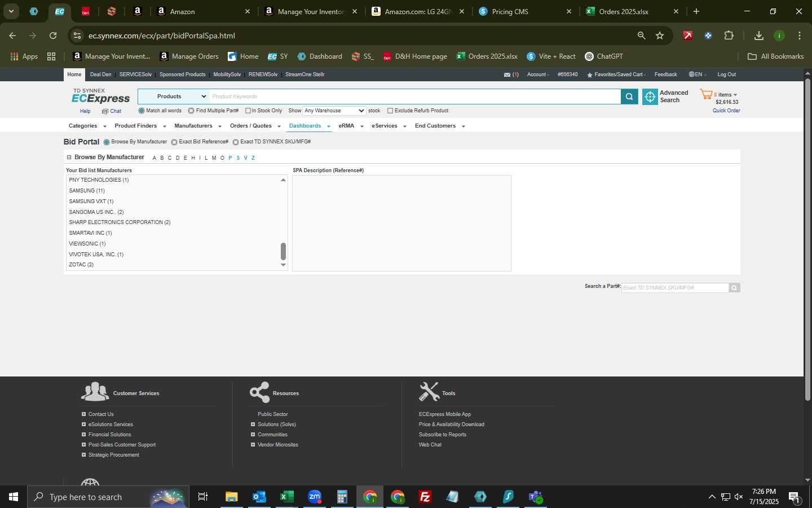This screenshot has width=812, height=508.
Task: Open File Explorer from the taskbar
Action: tap(231, 497)
